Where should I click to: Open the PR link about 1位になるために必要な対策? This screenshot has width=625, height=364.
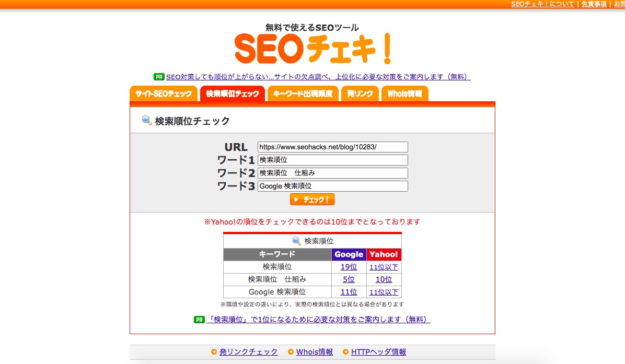[x=318, y=320]
